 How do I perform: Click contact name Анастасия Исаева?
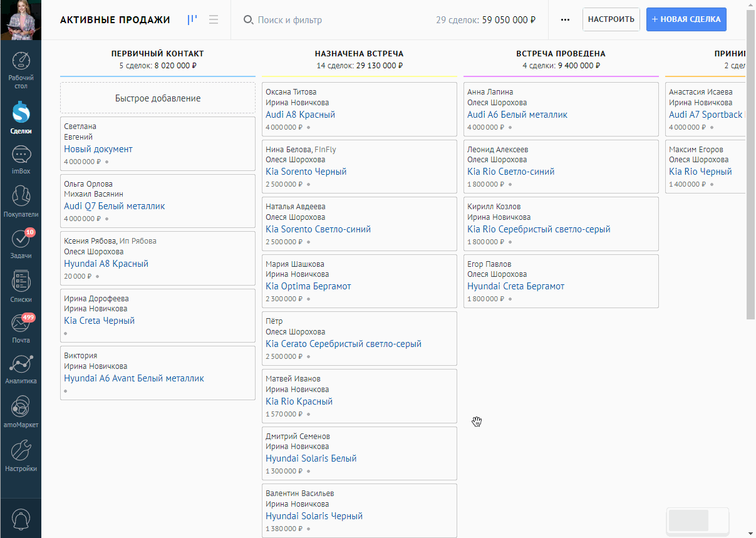[x=700, y=92]
